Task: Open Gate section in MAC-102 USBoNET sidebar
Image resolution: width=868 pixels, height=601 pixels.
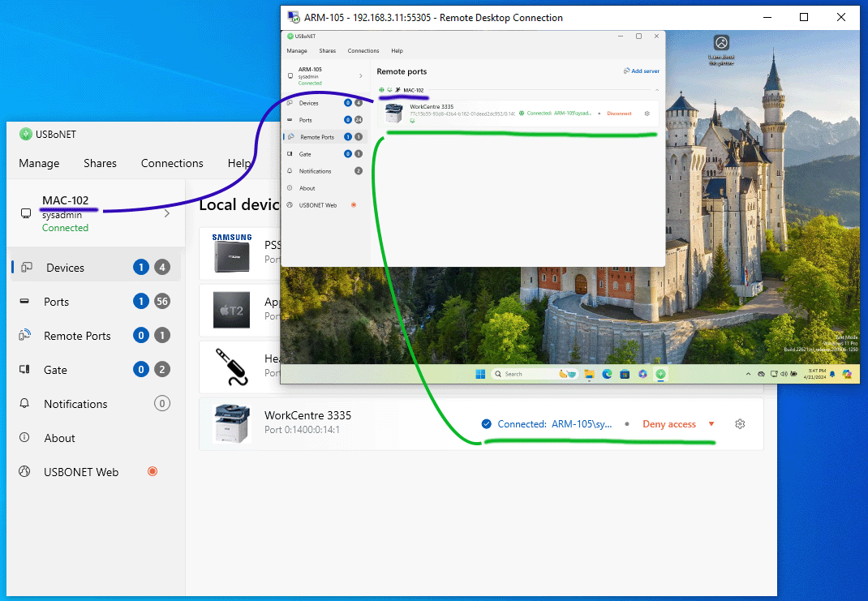Action: (x=95, y=370)
